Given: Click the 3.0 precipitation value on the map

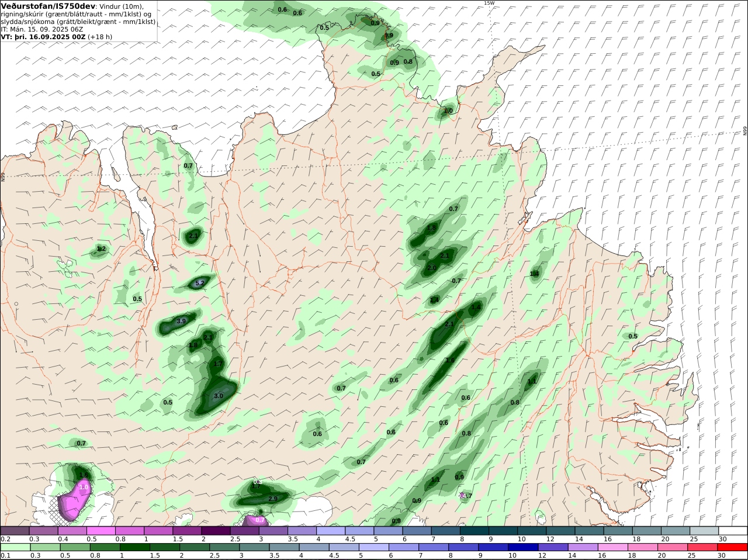Looking at the screenshot, I should pyautogui.click(x=219, y=396).
